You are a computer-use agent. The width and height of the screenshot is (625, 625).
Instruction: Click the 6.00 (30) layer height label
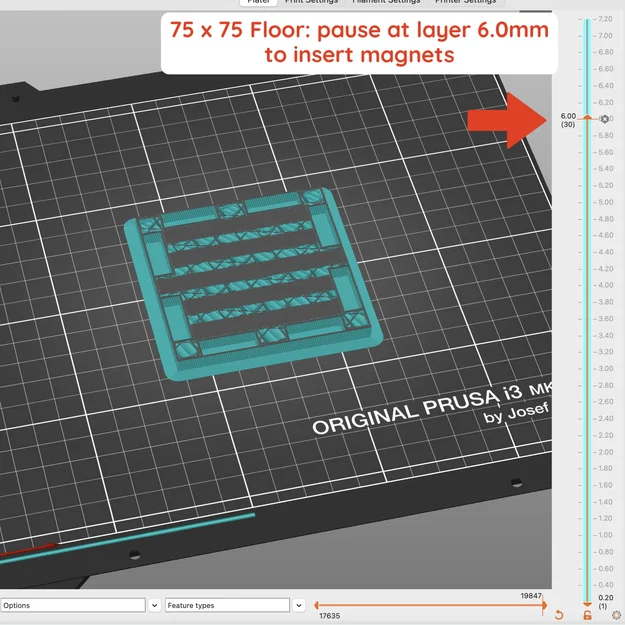coord(568,120)
